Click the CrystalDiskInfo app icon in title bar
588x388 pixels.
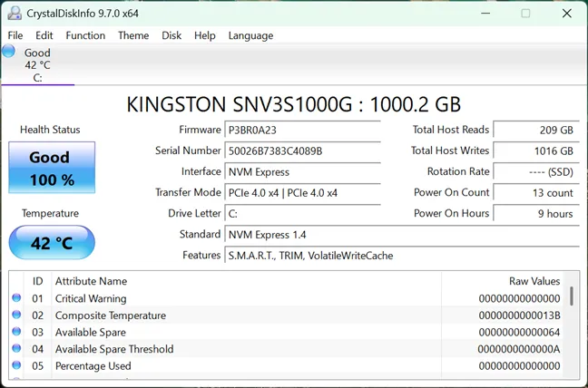point(15,13)
